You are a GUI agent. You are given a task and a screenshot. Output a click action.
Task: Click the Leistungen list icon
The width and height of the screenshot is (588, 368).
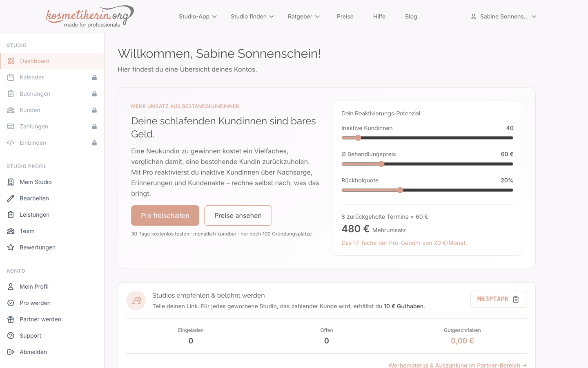click(x=11, y=215)
